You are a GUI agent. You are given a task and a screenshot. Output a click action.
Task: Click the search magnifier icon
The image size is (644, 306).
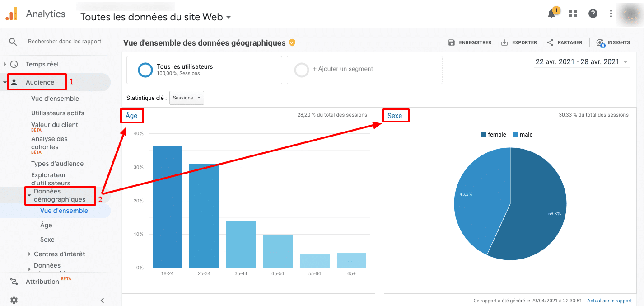[x=13, y=42]
